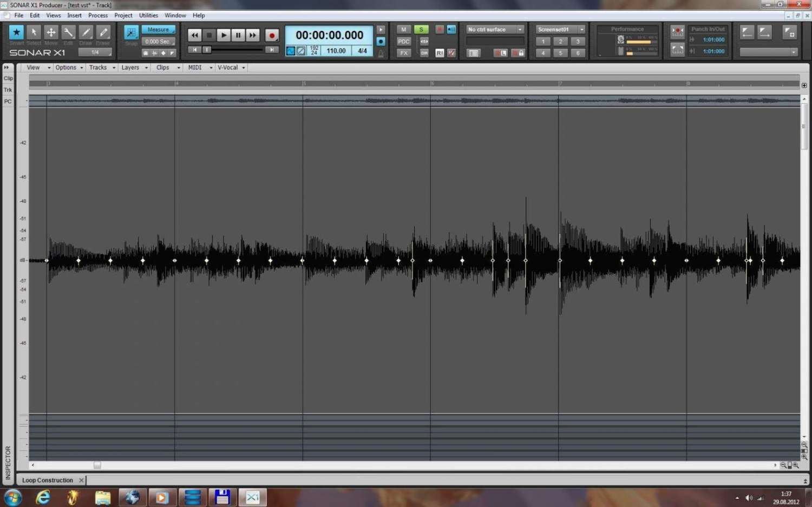Choose the Move tool
This screenshot has width=812, height=507.
tap(51, 32)
